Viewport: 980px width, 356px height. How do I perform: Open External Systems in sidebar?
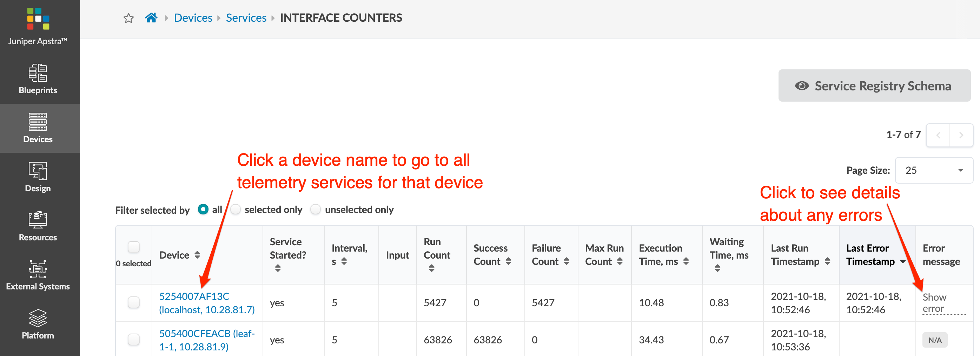[x=38, y=275]
